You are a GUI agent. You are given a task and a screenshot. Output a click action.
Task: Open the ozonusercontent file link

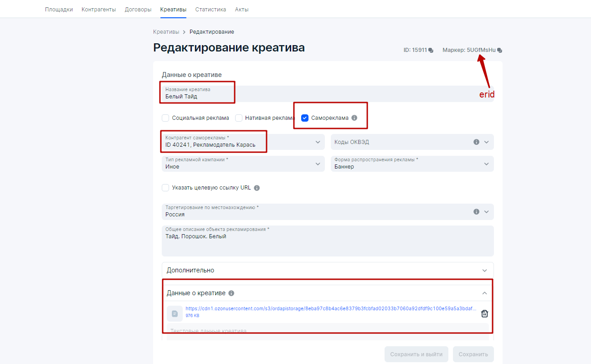(x=331, y=308)
